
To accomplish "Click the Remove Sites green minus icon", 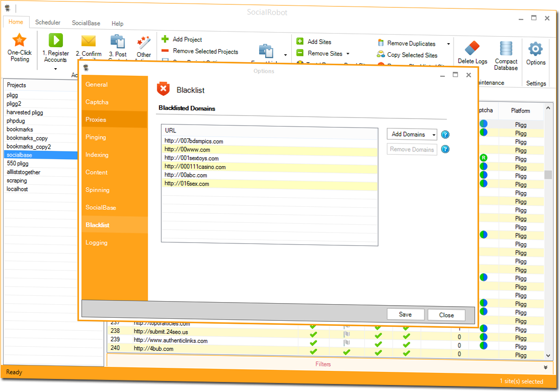I will [x=300, y=53].
